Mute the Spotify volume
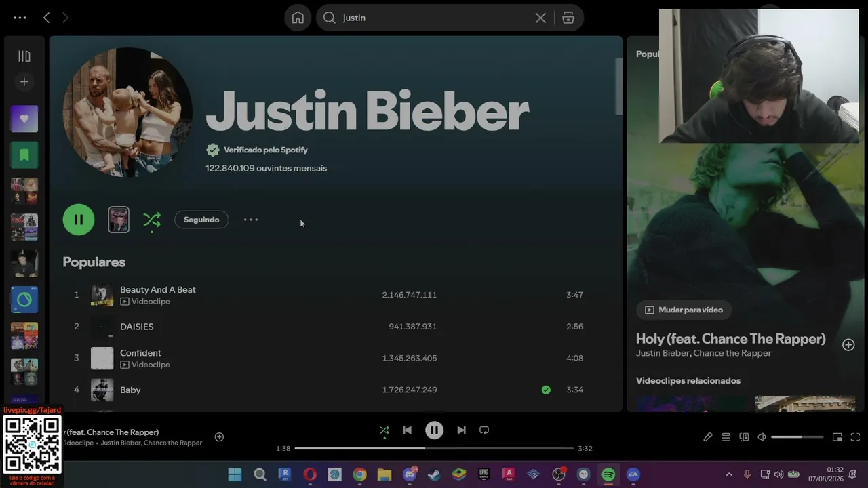Screen dimensions: 868x488 762,437
